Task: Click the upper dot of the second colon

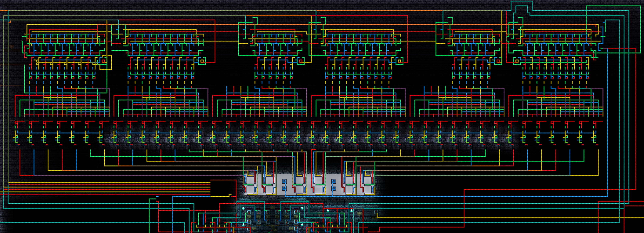Action: click(x=334, y=181)
